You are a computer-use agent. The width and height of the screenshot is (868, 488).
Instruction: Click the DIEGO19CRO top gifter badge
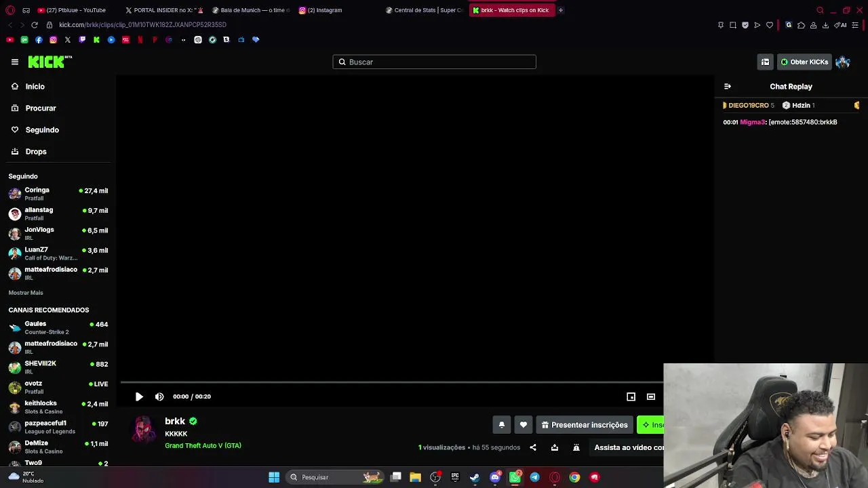pos(748,105)
